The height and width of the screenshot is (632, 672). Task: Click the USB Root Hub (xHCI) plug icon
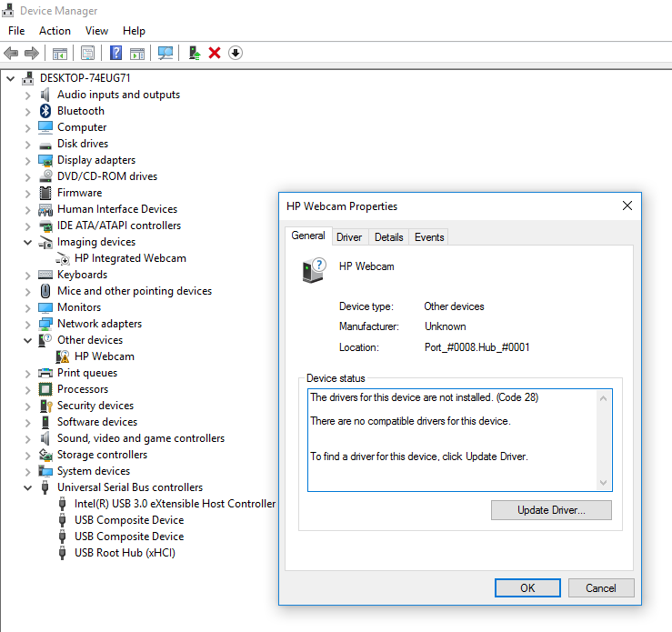[x=63, y=553]
